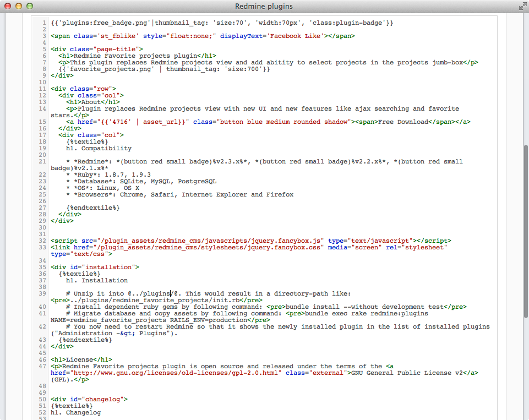Place cursor in 'h1. Installation' line

coord(97,280)
